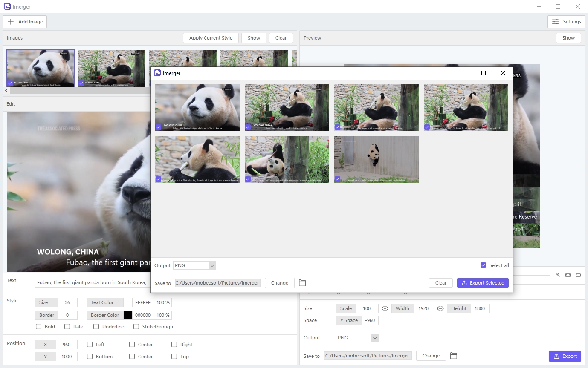Image resolution: width=588 pixels, height=368 pixels.
Task: Click the Border field showing 0
Action: click(x=68, y=315)
